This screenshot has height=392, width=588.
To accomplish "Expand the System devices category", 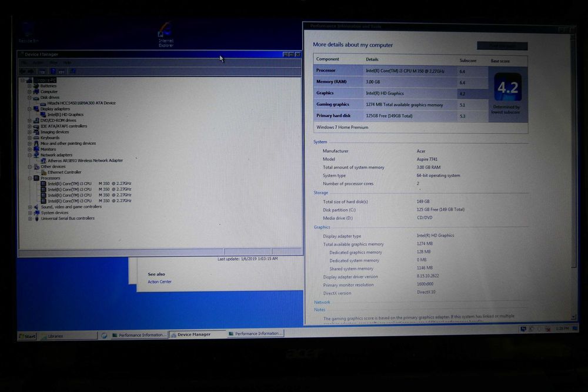I will click(30, 213).
